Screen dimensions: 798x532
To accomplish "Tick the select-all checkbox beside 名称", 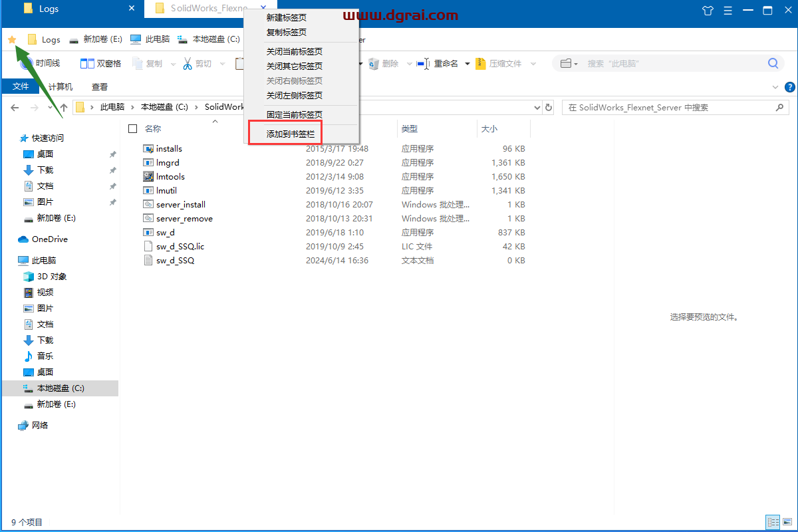I will 132,128.
